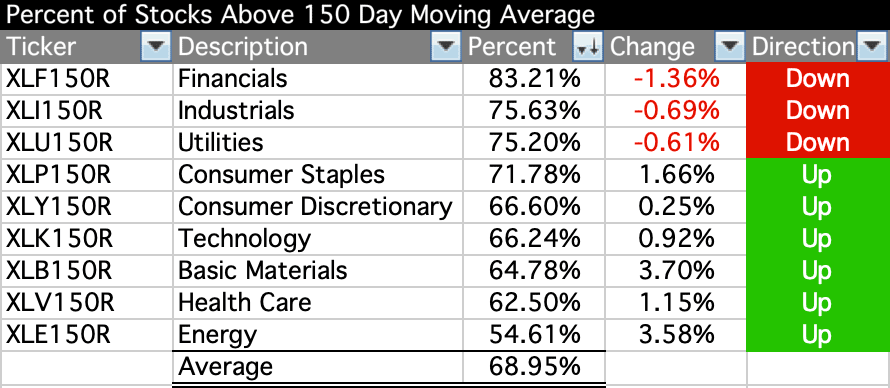Select the Health Care description cell

click(x=318, y=303)
